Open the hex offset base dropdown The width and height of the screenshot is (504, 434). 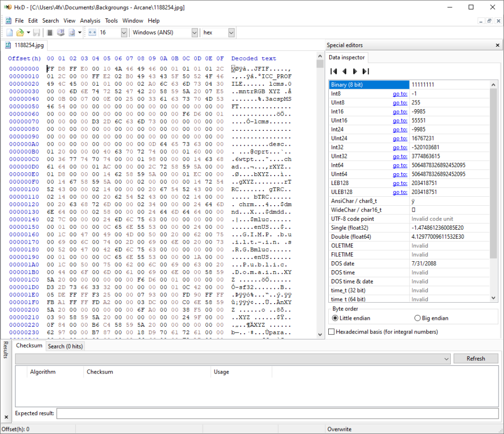(231, 32)
